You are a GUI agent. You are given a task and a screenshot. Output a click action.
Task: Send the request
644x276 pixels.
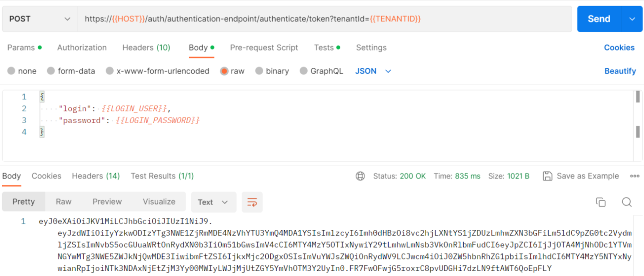point(598,18)
